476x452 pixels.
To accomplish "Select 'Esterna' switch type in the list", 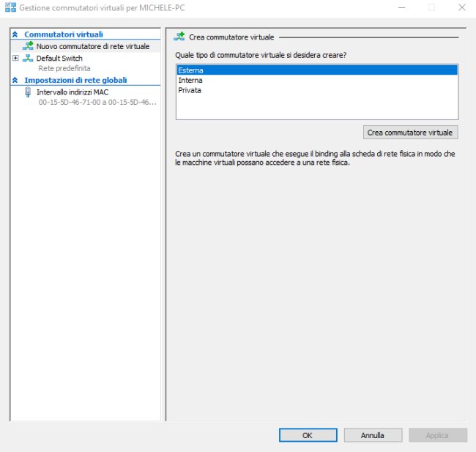I will 316,70.
